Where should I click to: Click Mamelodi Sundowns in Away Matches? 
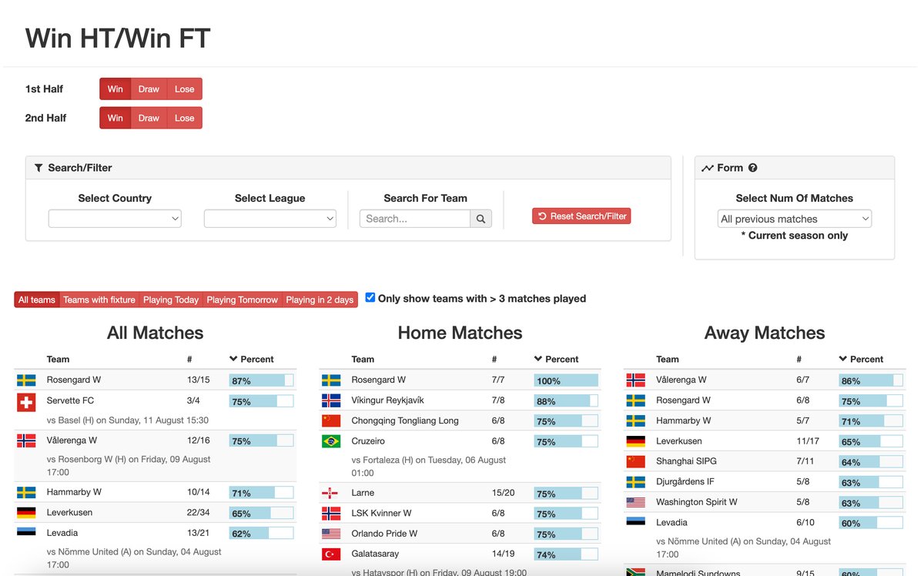[x=698, y=572]
